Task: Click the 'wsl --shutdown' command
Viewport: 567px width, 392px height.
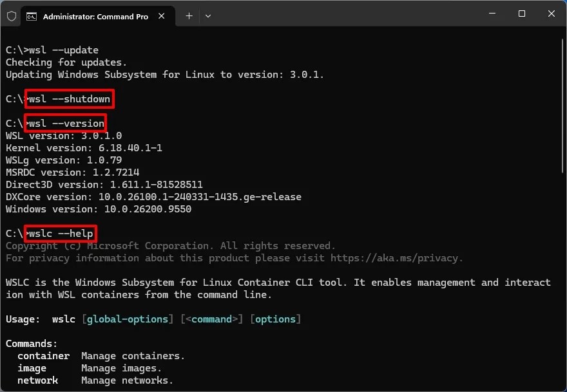Action: coord(70,99)
